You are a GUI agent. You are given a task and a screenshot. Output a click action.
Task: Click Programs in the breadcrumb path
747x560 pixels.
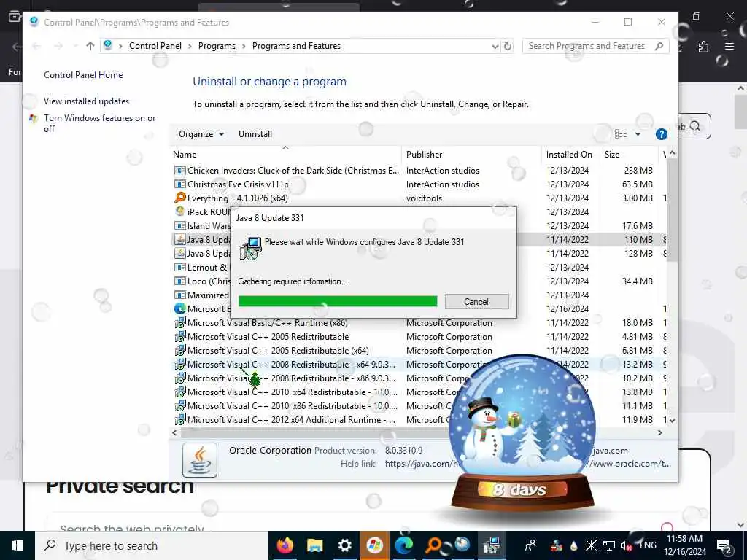[217, 46]
